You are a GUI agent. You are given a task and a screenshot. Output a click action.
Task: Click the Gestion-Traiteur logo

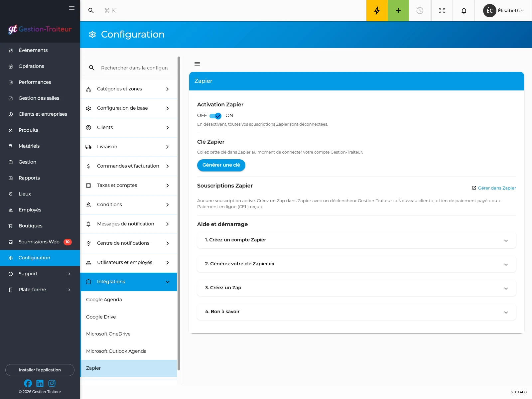[40, 29]
